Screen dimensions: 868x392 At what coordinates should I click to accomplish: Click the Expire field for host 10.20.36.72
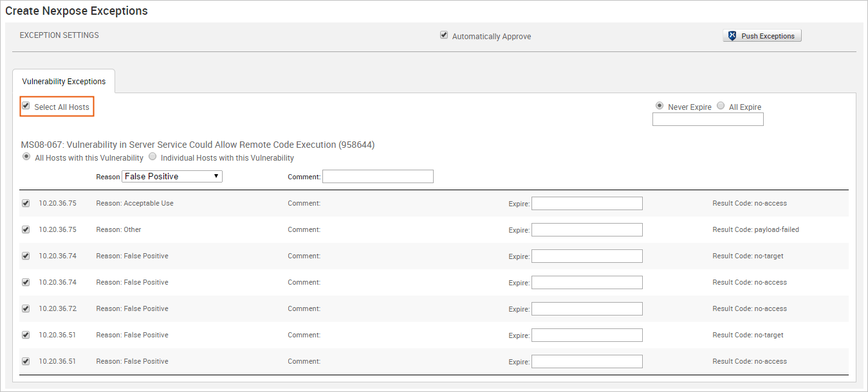click(x=587, y=309)
